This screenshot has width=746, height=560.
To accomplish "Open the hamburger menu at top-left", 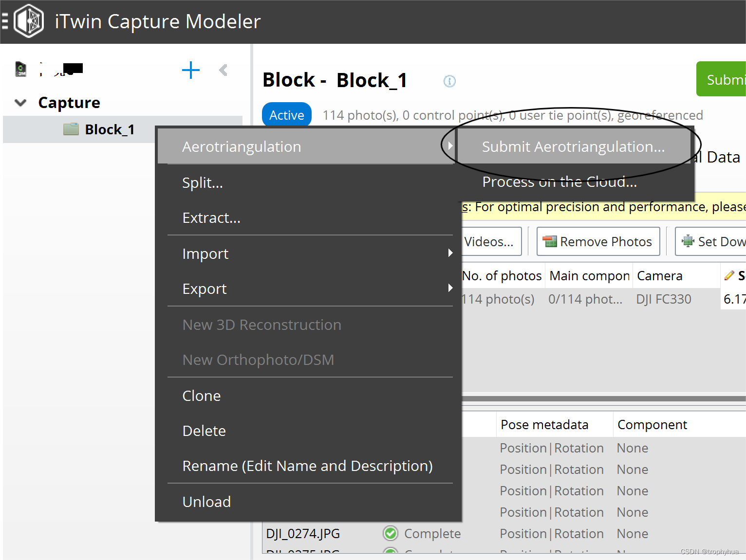I will pos(4,21).
